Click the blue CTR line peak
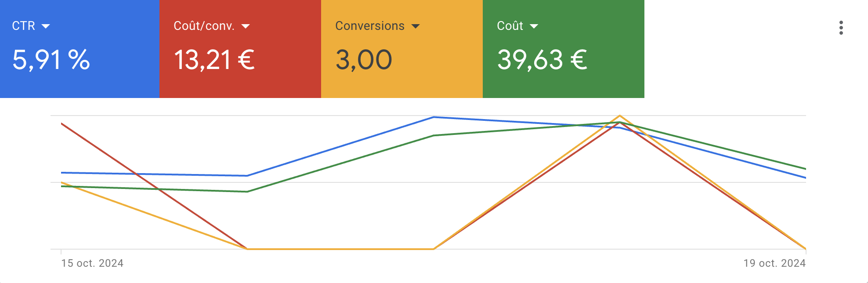868x283 pixels. 434,117
